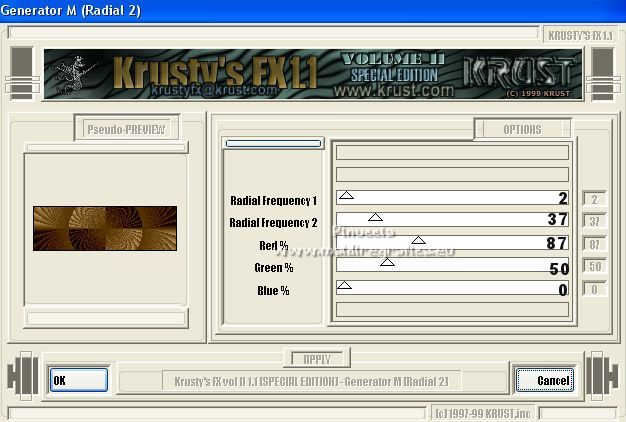Click the Blue % value box showing 0

click(594, 289)
